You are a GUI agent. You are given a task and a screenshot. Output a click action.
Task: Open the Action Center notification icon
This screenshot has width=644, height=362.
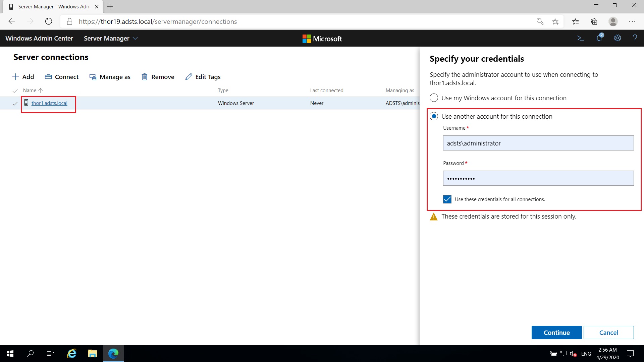point(630,354)
